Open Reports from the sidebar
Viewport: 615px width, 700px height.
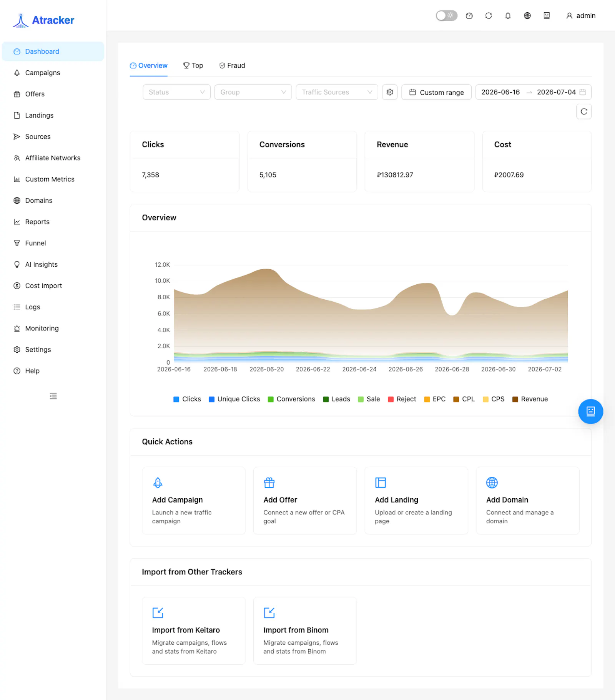click(53, 222)
